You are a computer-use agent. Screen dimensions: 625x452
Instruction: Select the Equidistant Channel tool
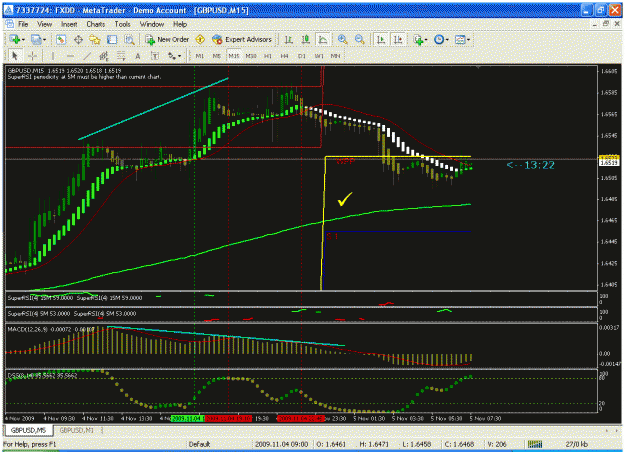pyautogui.click(x=104, y=56)
